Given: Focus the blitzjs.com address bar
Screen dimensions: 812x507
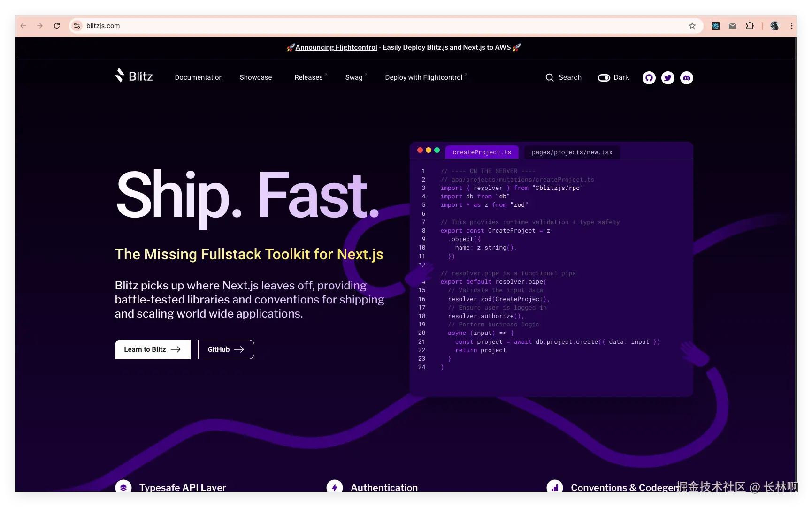Looking at the screenshot, I should click(x=385, y=26).
